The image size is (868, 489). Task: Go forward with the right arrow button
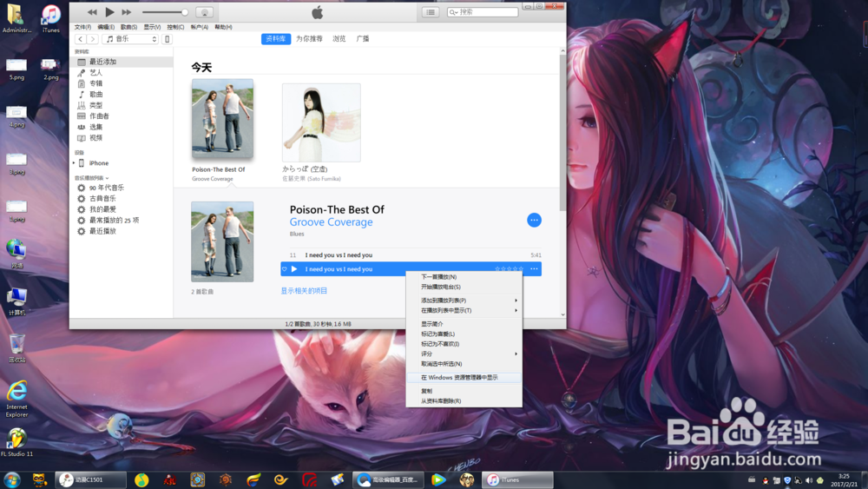click(93, 39)
